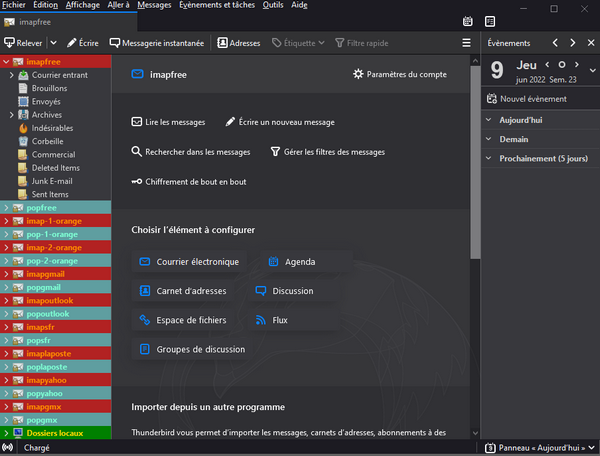Click the main pane vertical scrollbar
This screenshot has width=600, height=456.
click(x=475, y=163)
